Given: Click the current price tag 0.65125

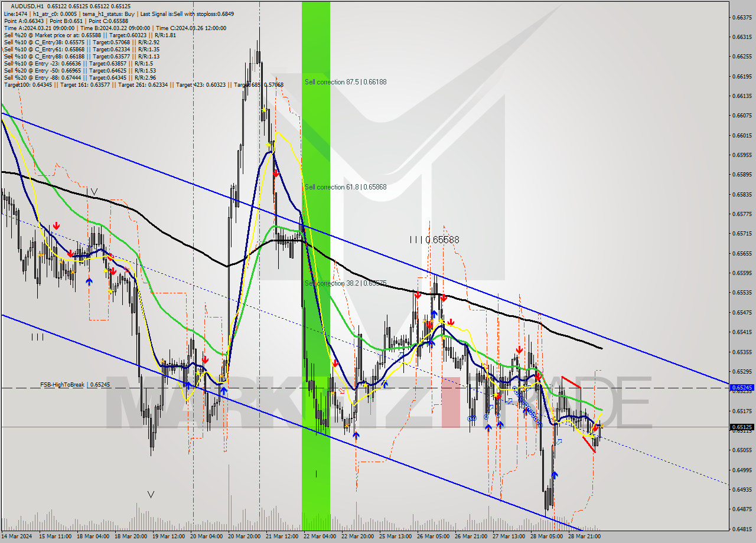Looking at the screenshot, I should pos(741,427).
